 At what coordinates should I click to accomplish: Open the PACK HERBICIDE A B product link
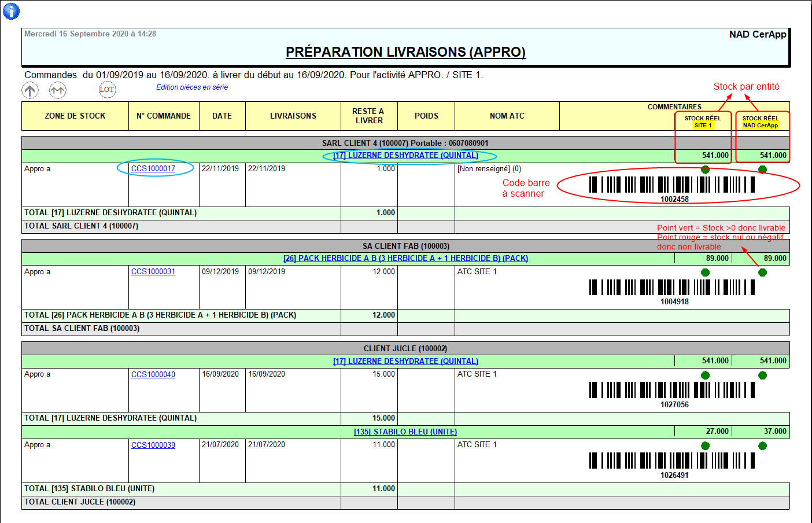(405, 259)
